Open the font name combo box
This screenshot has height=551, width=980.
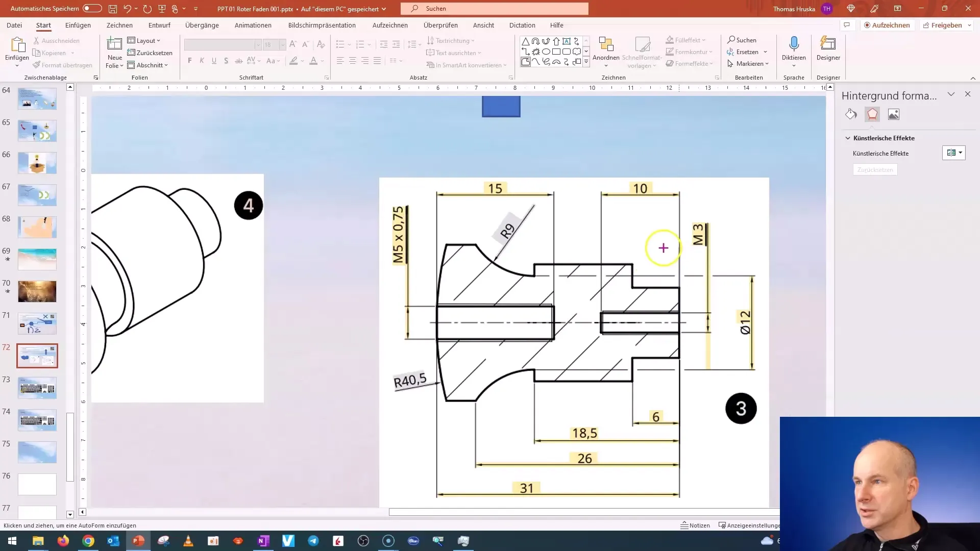(x=223, y=44)
